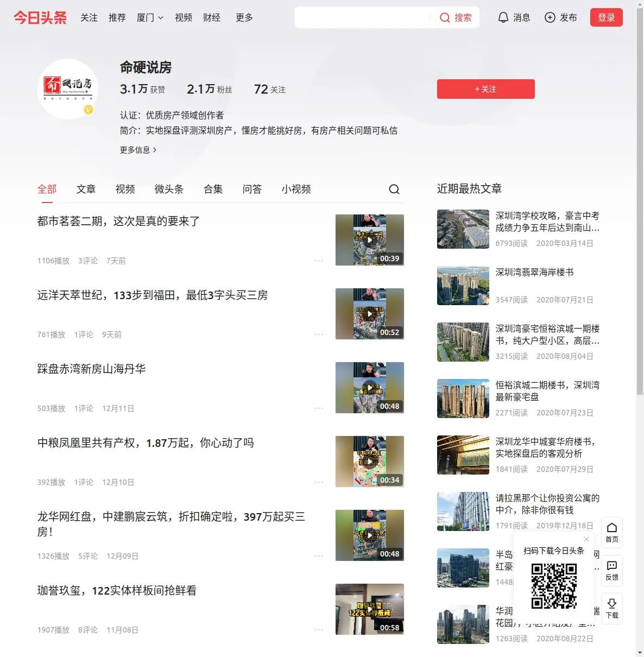Click 5评论 on 龙华网红盘 post
This screenshot has width=644, height=657.
(x=88, y=556)
